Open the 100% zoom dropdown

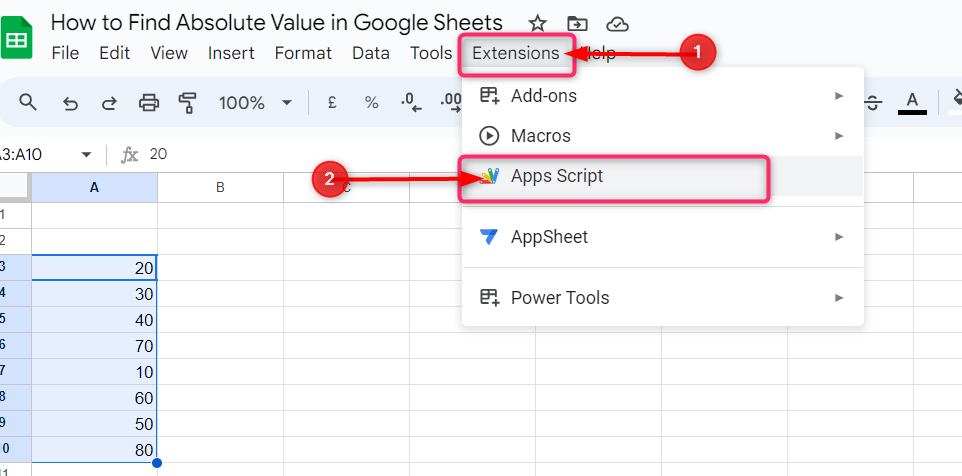255,102
